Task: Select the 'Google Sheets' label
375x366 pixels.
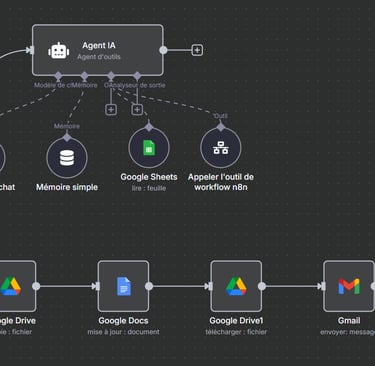Action: coord(149,177)
